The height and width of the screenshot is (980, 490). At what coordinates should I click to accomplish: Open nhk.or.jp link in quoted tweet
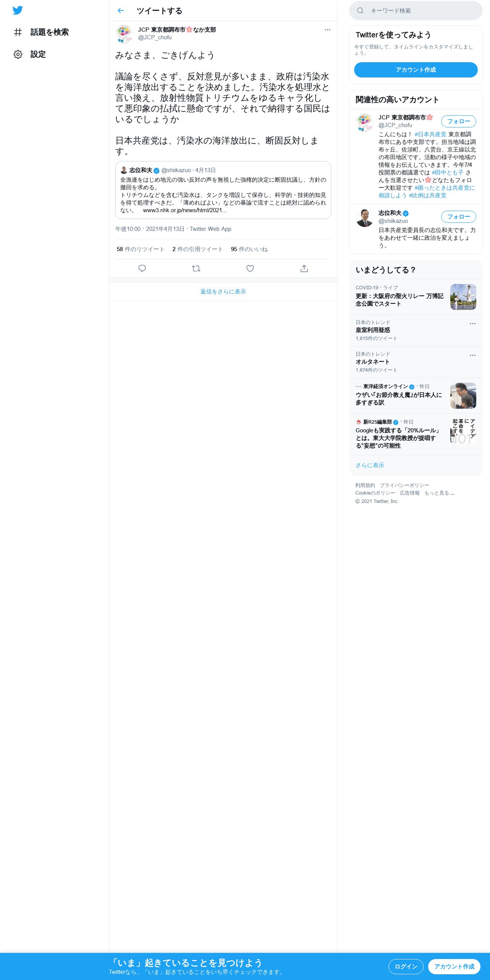click(x=185, y=210)
